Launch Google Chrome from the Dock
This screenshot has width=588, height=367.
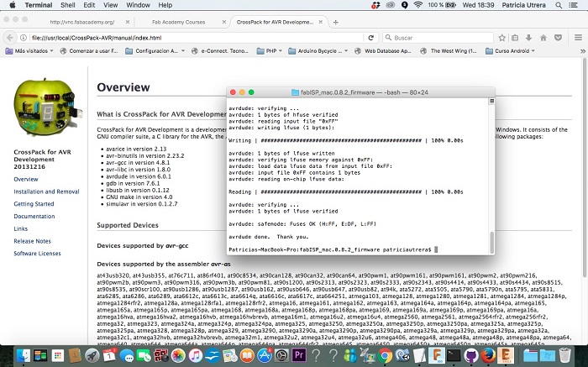click(x=385, y=355)
